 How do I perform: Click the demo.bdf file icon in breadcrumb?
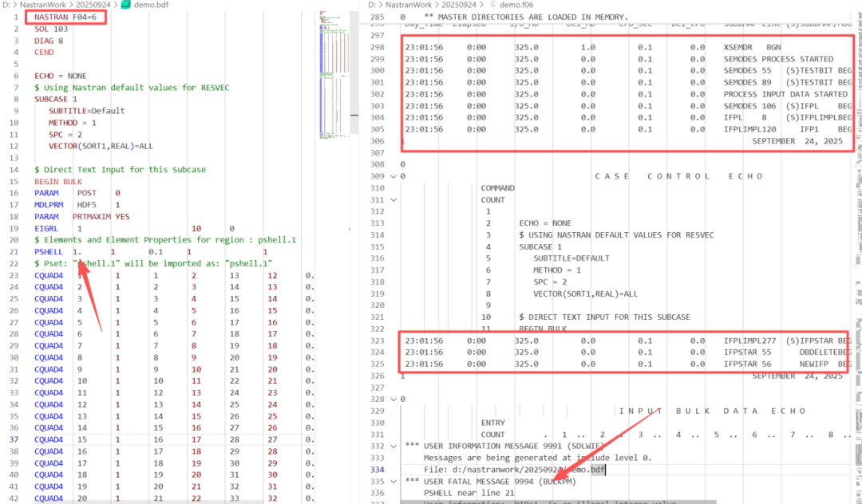pyautogui.click(x=126, y=5)
